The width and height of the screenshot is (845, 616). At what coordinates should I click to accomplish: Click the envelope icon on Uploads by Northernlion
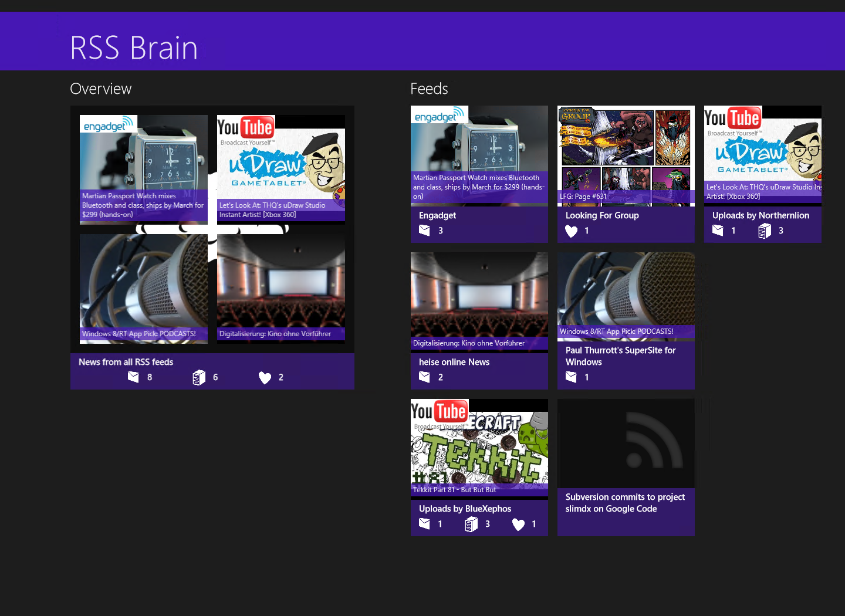point(718,231)
